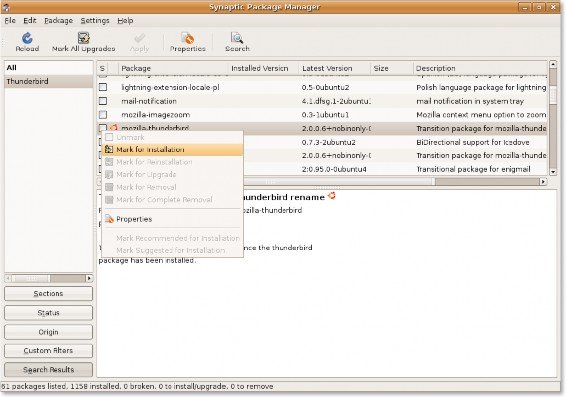The height and width of the screenshot is (397, 566).
Task: Open the Edit menu
Action: click(x=30, y=21)
